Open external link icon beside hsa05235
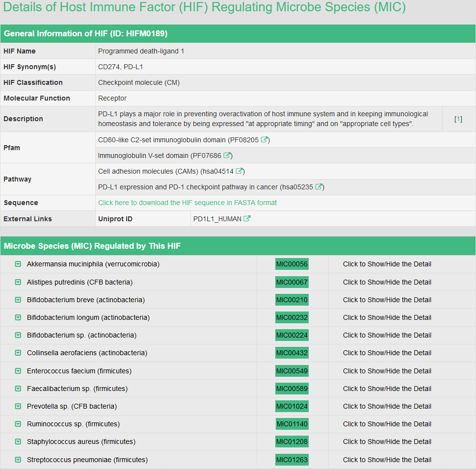The image size is (476, 469). coord(318,187)
